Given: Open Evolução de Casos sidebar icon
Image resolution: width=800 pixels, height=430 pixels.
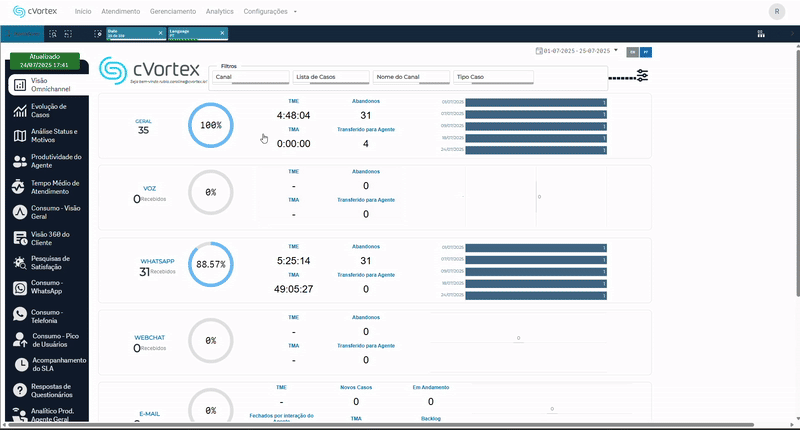Looking at the screenshot, I should [x=20, y=111].
